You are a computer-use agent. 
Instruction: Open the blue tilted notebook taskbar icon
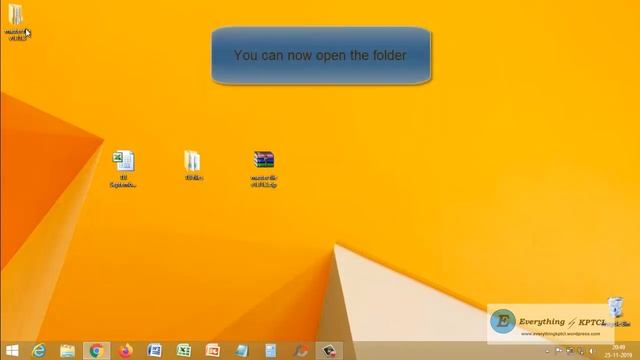pos(242,351)
